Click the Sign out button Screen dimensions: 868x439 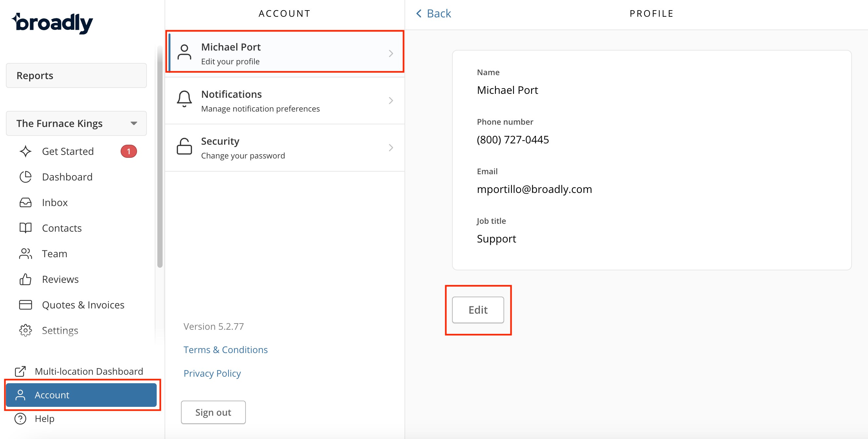coord(213,412)
